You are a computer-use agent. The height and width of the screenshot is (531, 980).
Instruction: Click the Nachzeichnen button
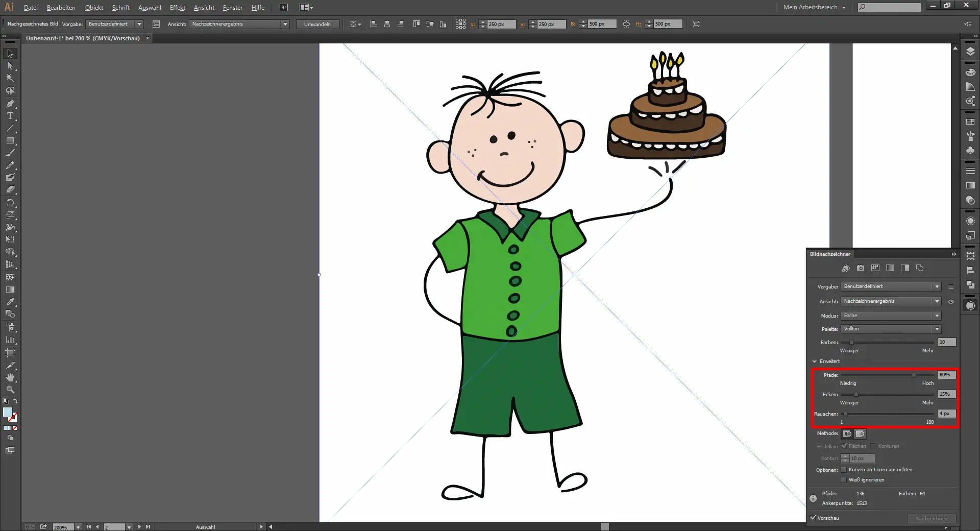coord(932,518)
